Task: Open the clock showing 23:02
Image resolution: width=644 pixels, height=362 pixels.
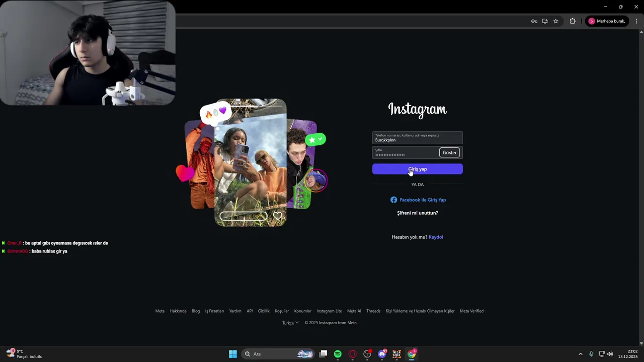Action: point(628,354)
